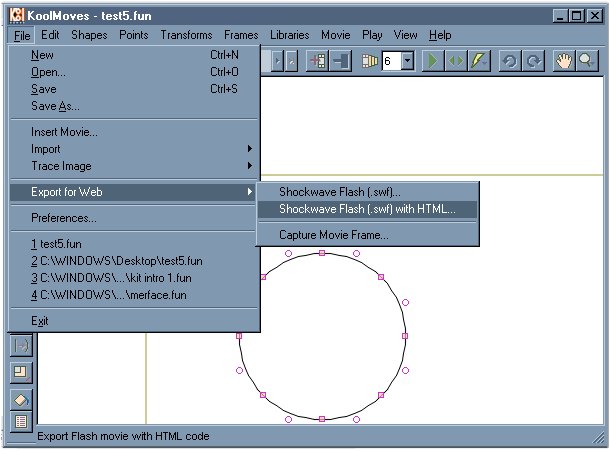Screen dimensions: 610x450
Task: Open recent file C:\WINDOWS\Desktop\test5.fun
Action: (x=134, y=261)
